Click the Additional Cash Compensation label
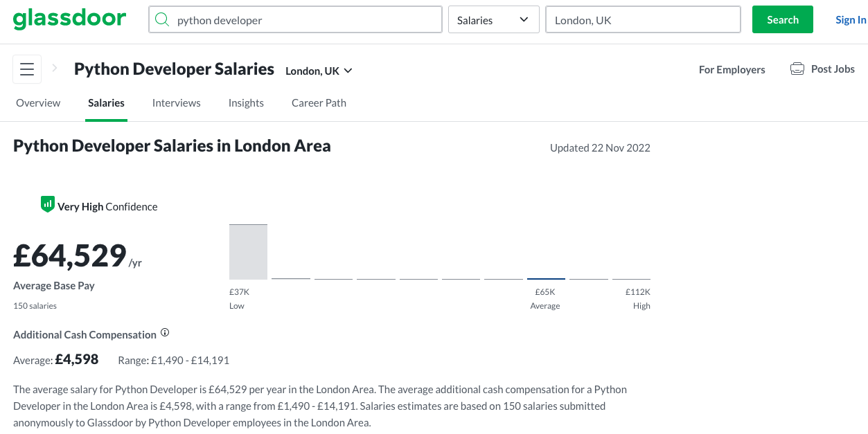Viewport: 868px width, 434px height. (x=85, y=334)
